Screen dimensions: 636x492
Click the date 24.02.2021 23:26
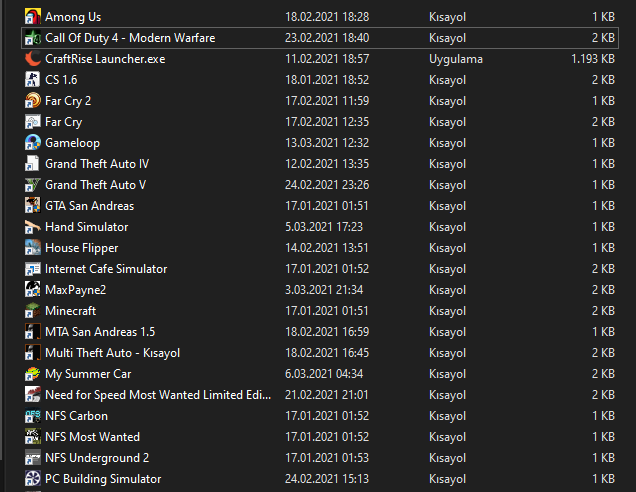coord(327,185)
